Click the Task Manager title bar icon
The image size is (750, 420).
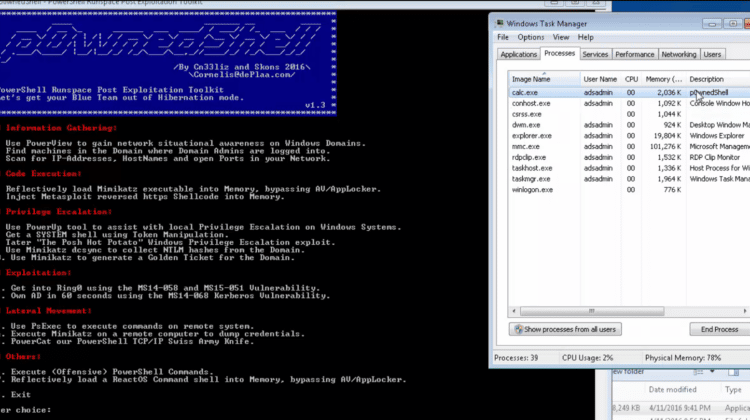click(x=499, y=23)
